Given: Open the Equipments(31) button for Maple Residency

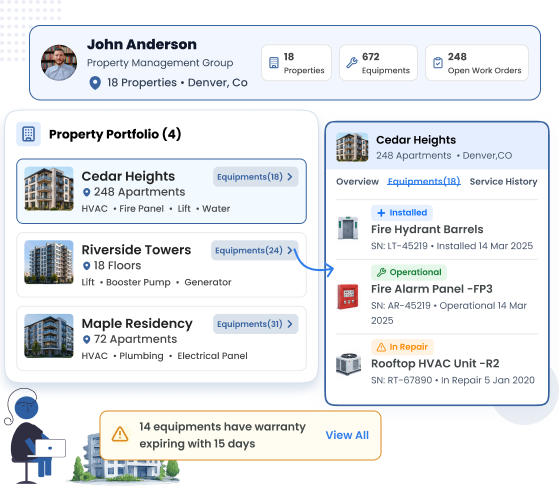Looking at the screenshot, I should coord(256,324).
